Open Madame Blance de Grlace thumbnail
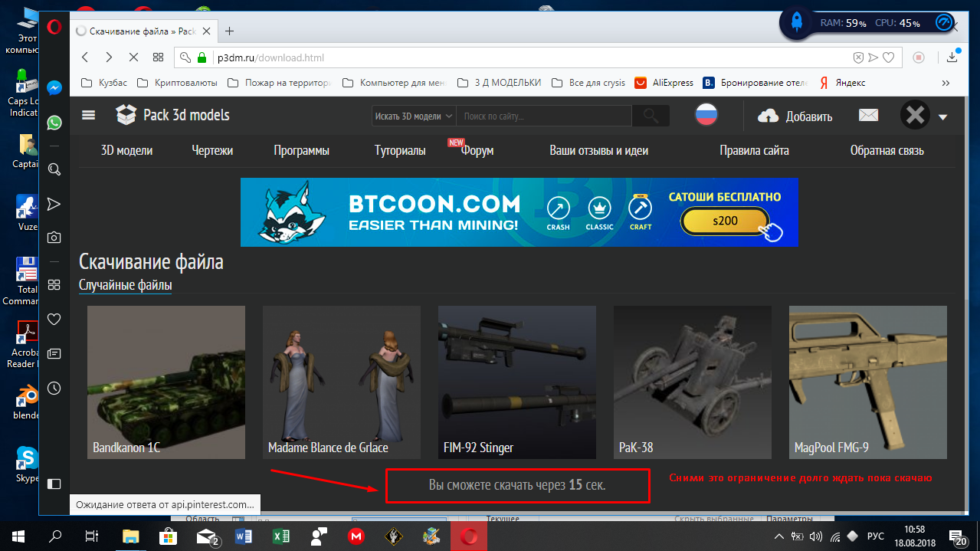The height and width of the screenshot is (551, 980). (x=342, y=382)
